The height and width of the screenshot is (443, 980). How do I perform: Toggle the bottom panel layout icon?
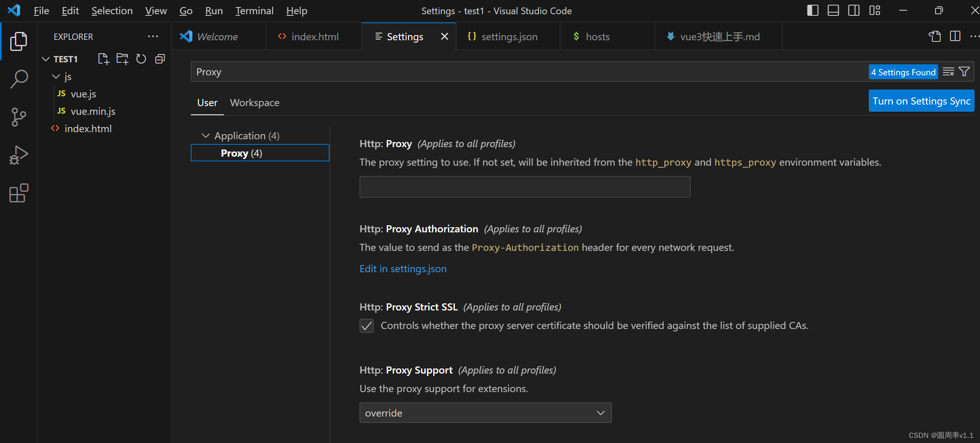[833, 11]
